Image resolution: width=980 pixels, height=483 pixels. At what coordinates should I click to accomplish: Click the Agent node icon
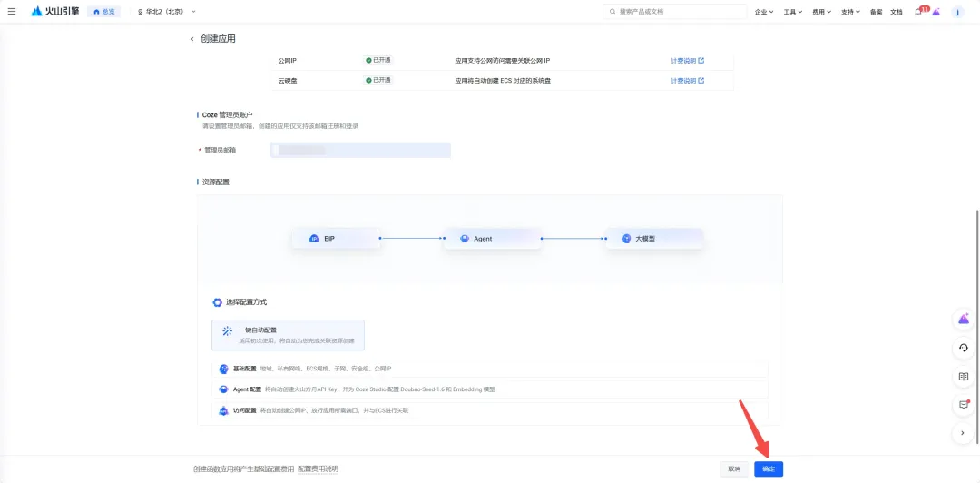click(465, 239)
